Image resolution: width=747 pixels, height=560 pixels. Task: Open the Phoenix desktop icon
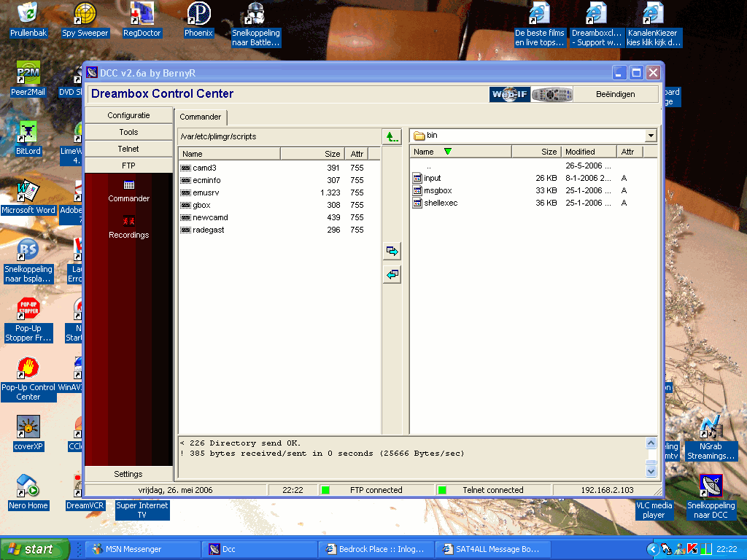tap(198, 20)
